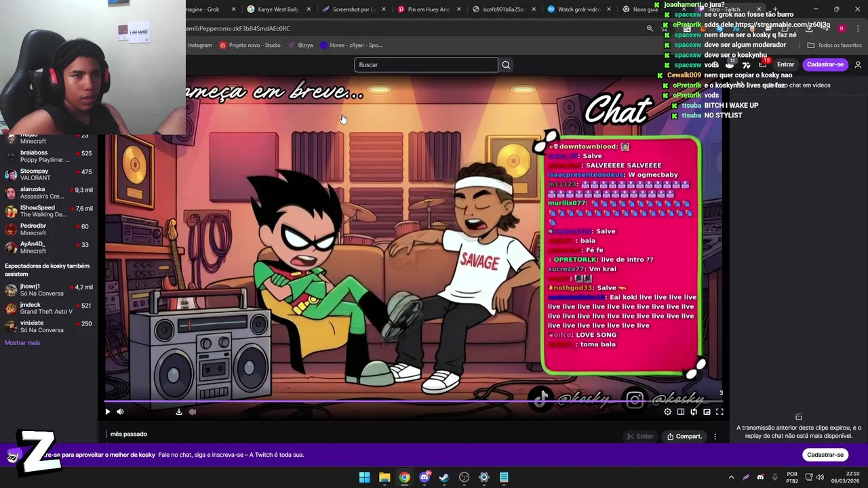Screen dimensions: 868x488
Task: Click the download icon in player
Action: 179,411
